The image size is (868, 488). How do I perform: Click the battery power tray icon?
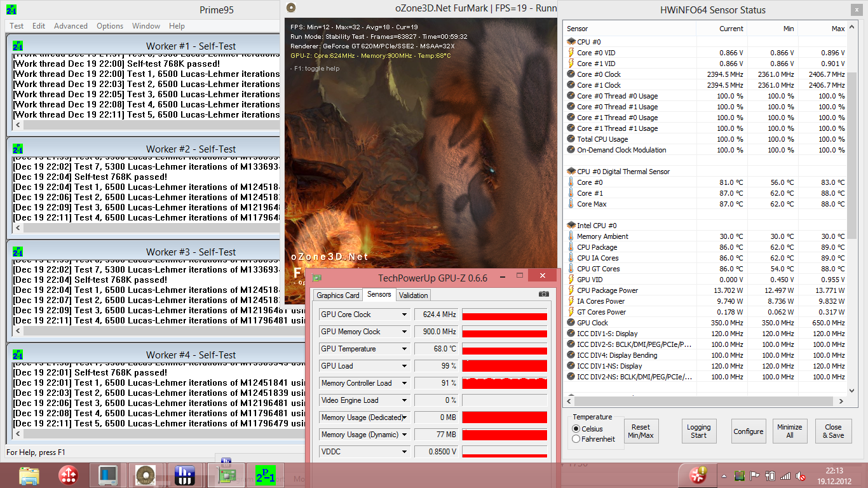[x=770, y=476]
